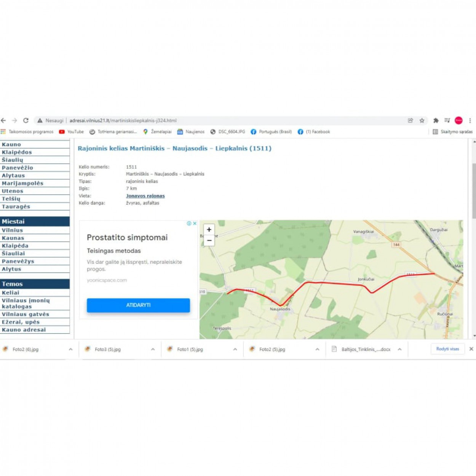Image resolution: width=476 pixels, height=476 pixels.
Task: Open YouTube bookmark
Action: coord(71,132)
